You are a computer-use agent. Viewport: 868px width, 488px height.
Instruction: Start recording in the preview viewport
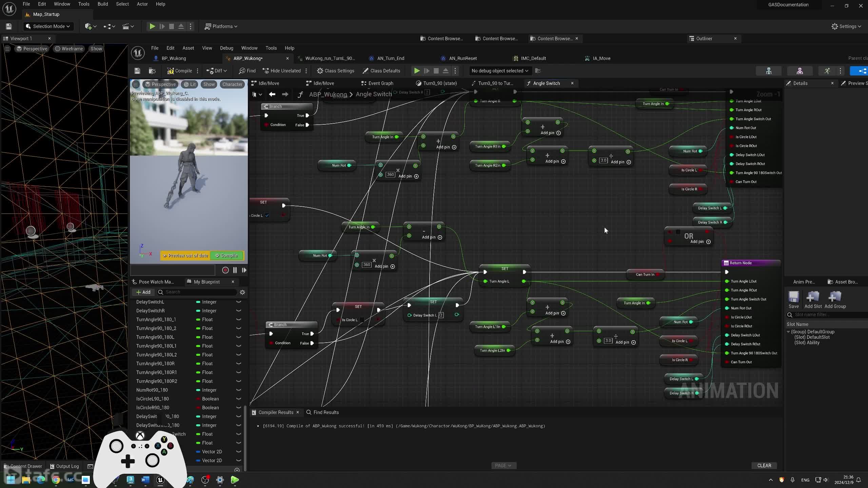pos(225,270)
